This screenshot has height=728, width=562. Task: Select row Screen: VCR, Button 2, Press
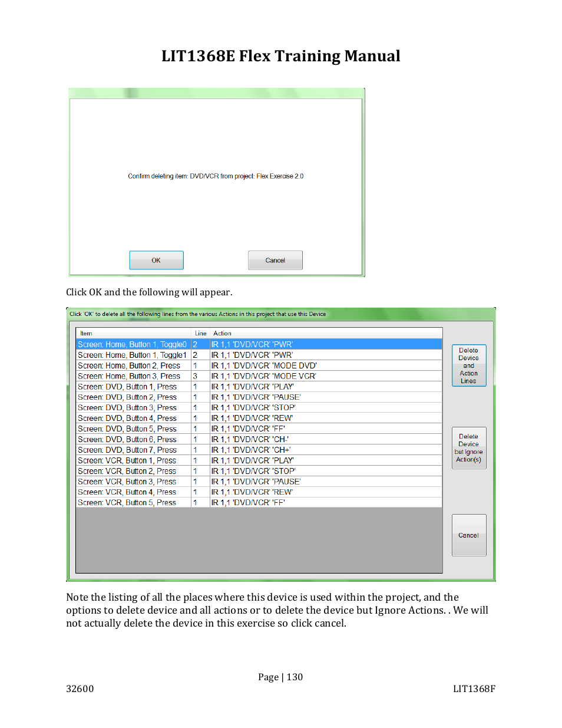[x=259, y=471]
